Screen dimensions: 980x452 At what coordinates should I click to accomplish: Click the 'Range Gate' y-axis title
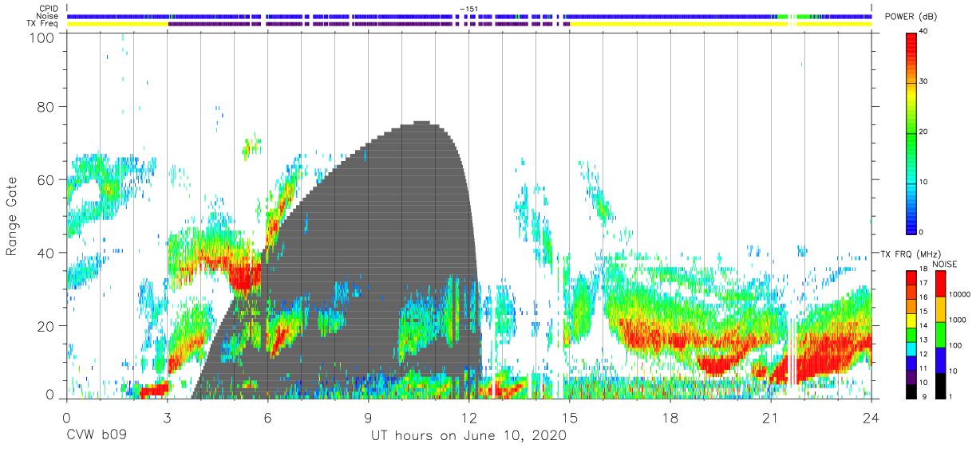click(x=12, y=217)
